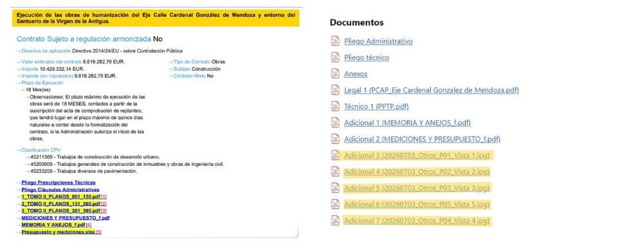644x252 pixels.
Task: Click the file icon beside Adicional 6 Vista 5.jpg
Action: 336,204
